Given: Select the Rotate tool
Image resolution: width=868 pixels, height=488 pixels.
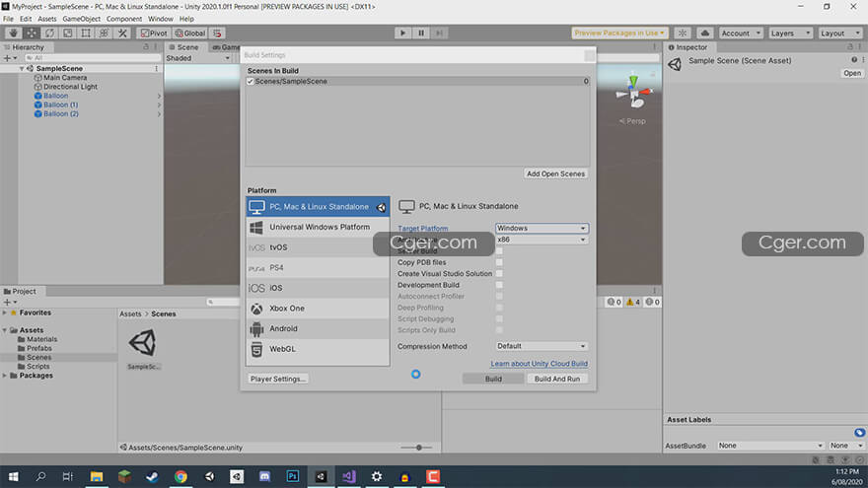Looking at the screenshot, I should coord(50,34).
